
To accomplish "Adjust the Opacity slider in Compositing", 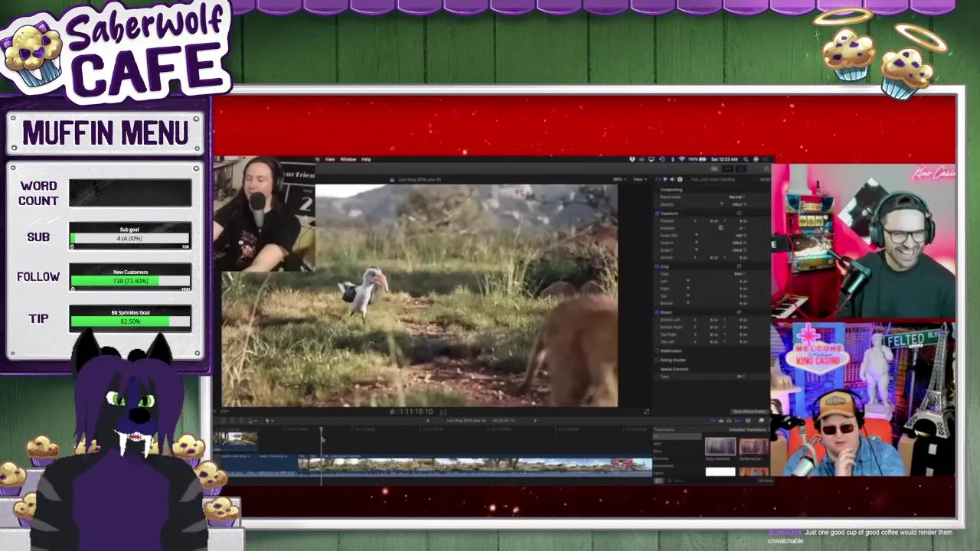I will tap(721, 204).
